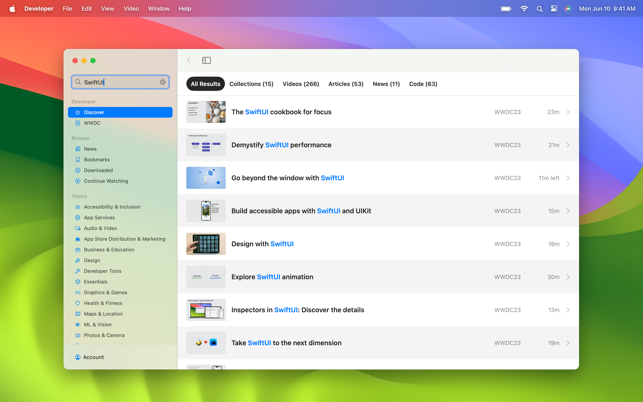
Task: Open chevron for Explore SwiftUI animation
Action: [x=568, y=277]
